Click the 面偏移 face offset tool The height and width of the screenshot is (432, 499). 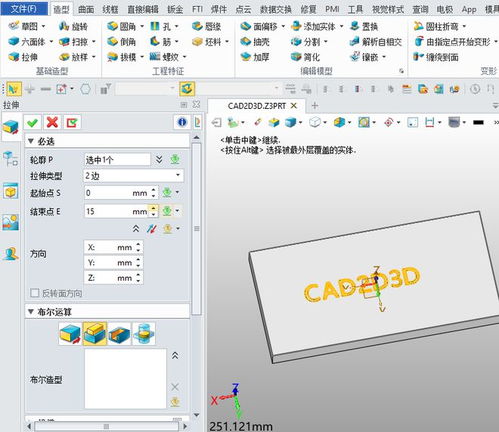(x=259, y=26)
